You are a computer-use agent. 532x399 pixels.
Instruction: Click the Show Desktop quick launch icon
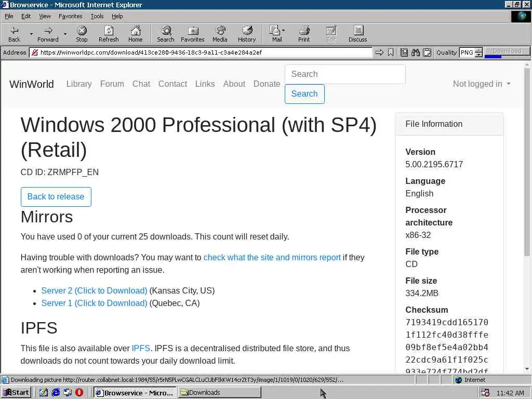click(x=44, y=393)
